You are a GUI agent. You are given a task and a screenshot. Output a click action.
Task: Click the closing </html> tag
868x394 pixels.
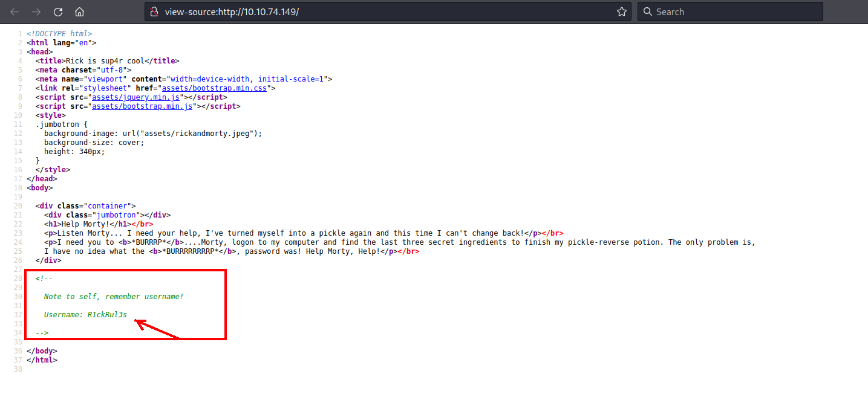pos(42,360)
